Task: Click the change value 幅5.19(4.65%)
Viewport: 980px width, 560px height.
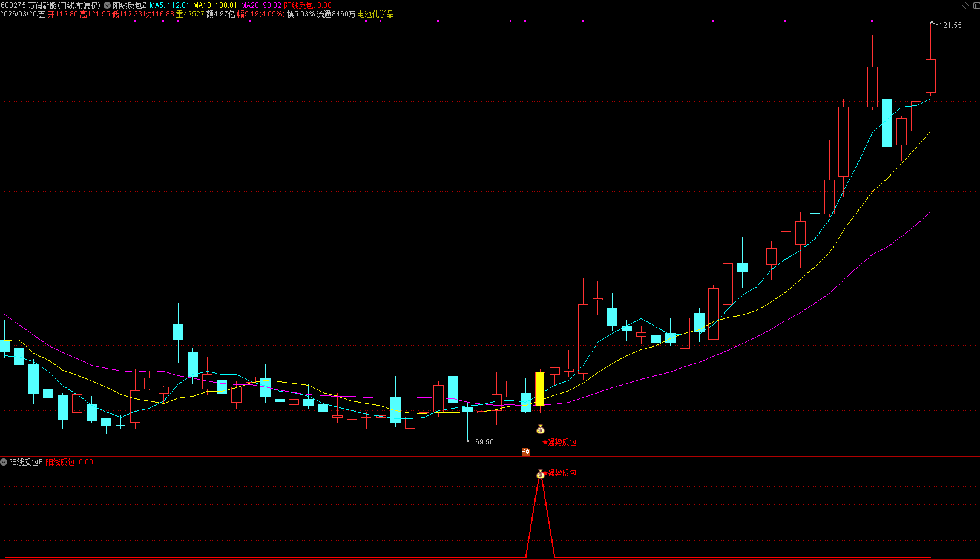Action: pyautogui.click(x=261, y=14)
